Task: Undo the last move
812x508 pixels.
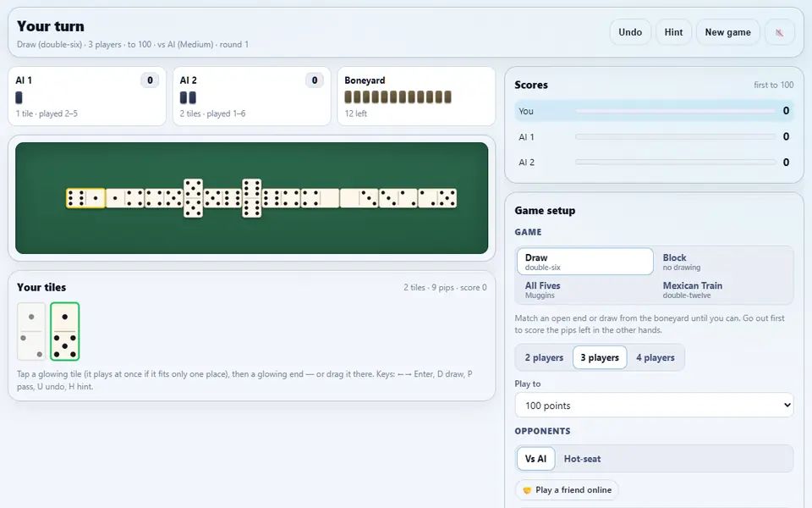Action: click(x=630, y=32)
